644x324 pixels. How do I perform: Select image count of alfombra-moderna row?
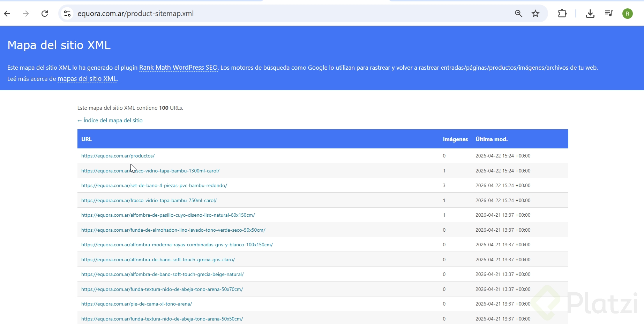pyautogui.click(x=444, y=245)
